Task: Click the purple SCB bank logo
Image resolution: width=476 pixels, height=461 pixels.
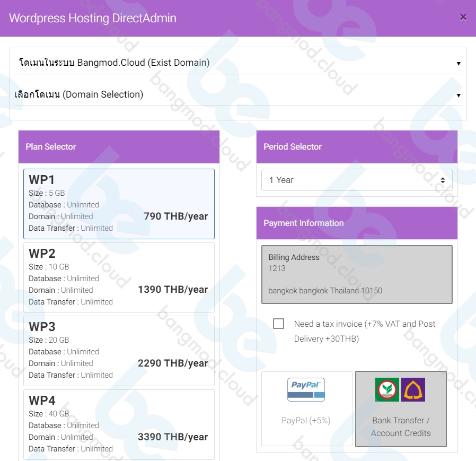Action: point(413,389)
